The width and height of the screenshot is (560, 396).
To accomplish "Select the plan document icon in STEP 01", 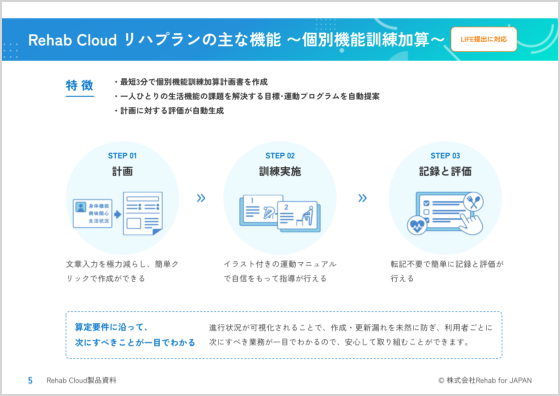I will tap(143, 213).
